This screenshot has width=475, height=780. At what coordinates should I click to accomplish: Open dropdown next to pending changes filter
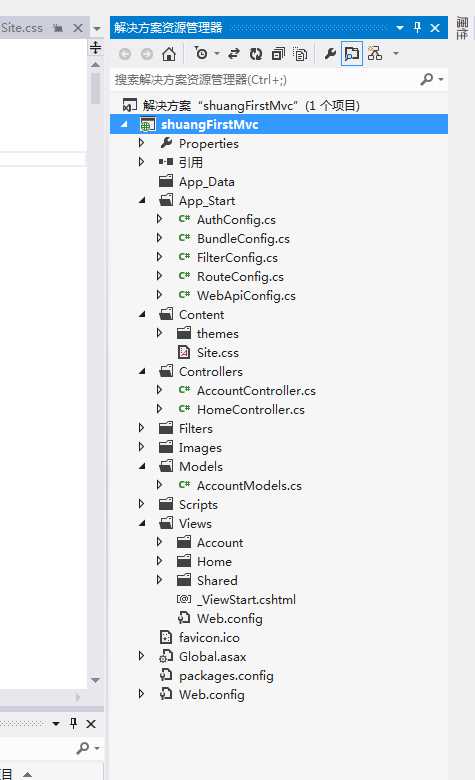pyautogui.click(x=217, y=53)
